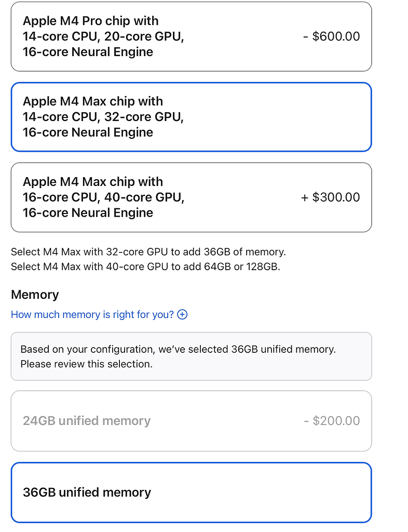Click the "+ $300.00" upgrade price

(x=331, y=197)
